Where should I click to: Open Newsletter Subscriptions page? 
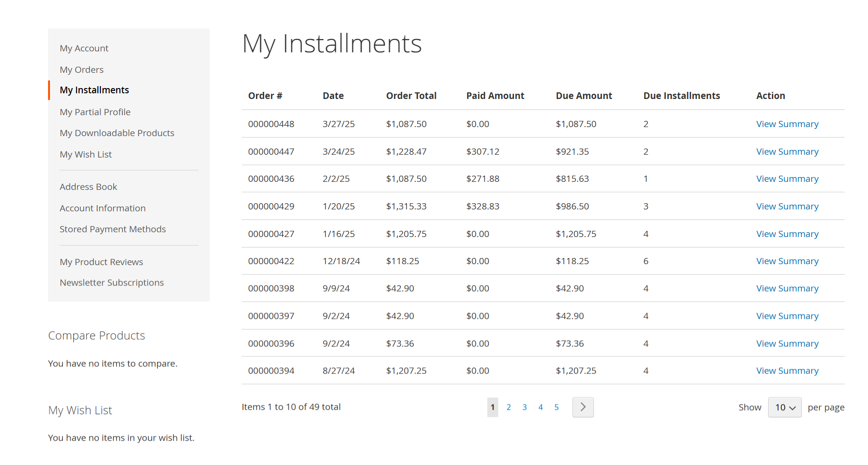coord(112,282)
